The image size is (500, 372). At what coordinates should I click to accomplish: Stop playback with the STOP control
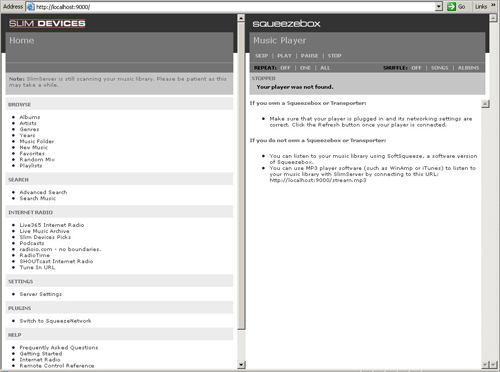pyautogui.click(x=334, y=56)
